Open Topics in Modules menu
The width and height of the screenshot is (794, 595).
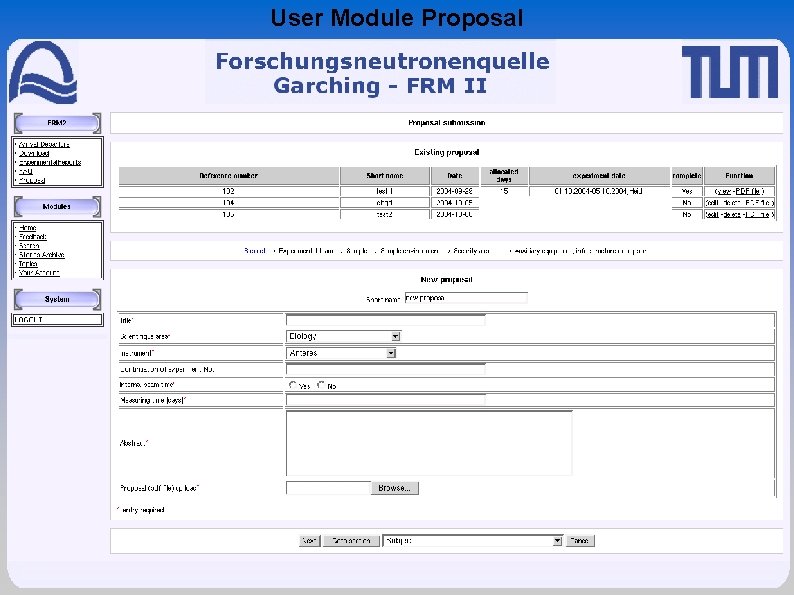coord(28,264)
